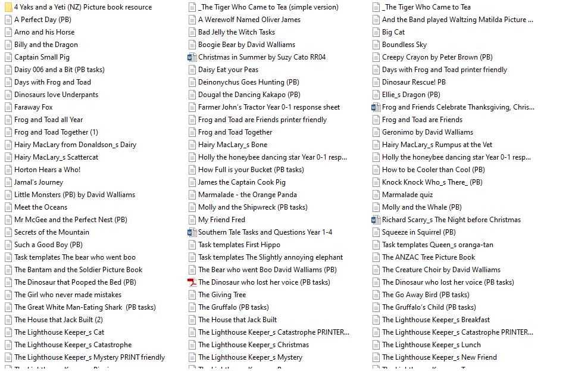Click the Word icon beside Frog and Friends Celebrate Thanksgiving

coord(376,107)
